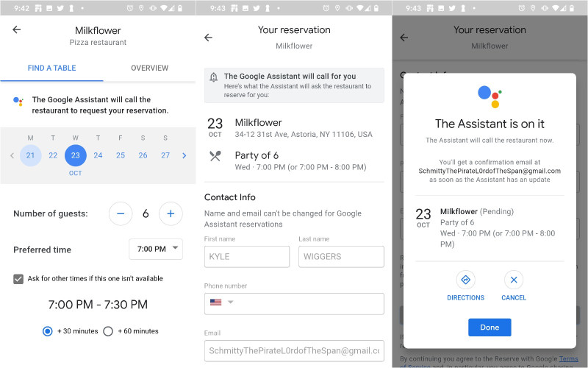Tap the First name field KYLE

coord(247,257)
